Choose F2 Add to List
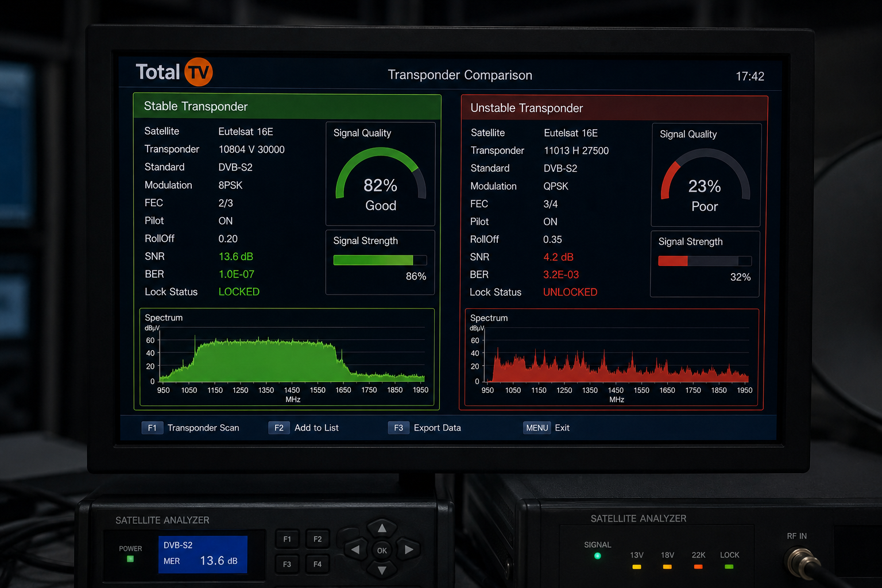The image size is (882, 588). (304, 428)
